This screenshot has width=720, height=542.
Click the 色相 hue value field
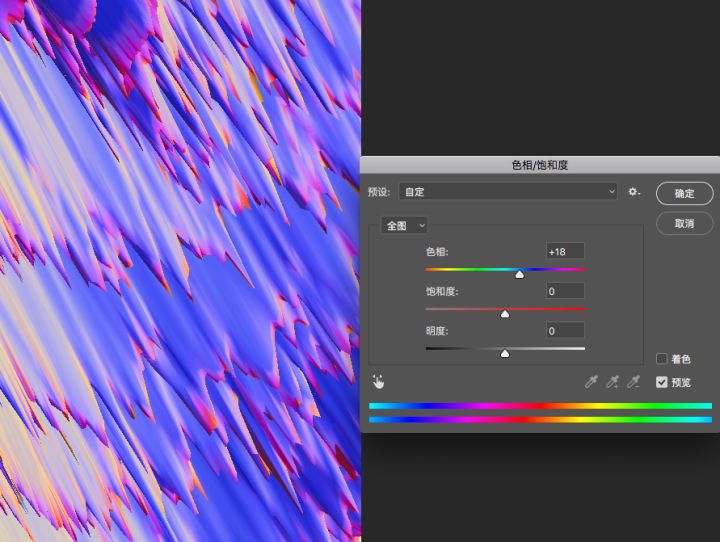(x=565, y=251)
